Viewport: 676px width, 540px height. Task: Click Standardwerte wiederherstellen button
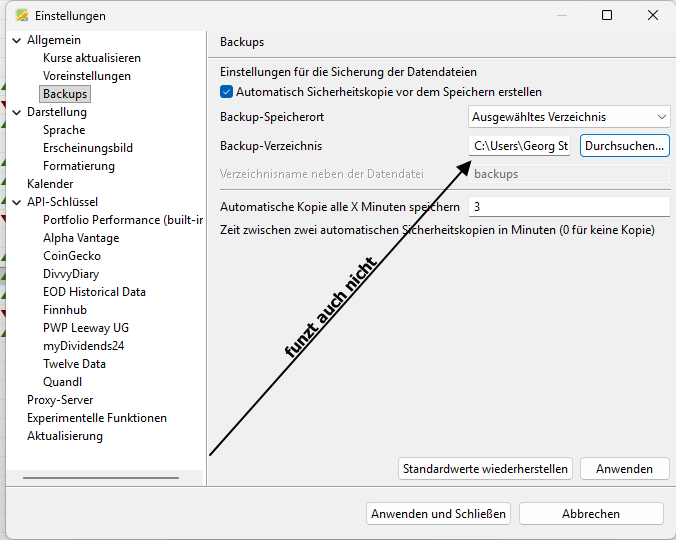(x=485, y=469)
